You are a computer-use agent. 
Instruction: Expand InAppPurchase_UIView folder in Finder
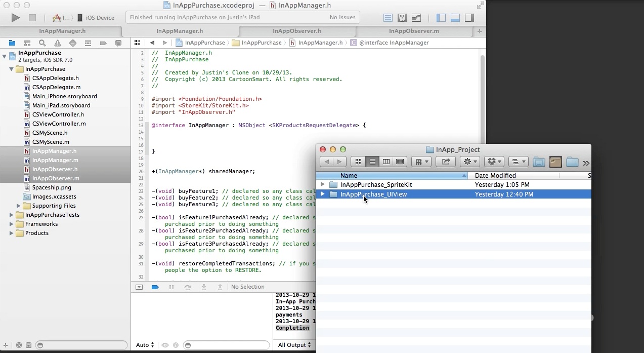[x=322, y=194]
